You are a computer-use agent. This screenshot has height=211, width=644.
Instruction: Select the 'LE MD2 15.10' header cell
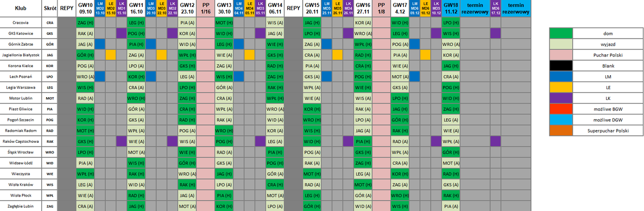(111, 9)
